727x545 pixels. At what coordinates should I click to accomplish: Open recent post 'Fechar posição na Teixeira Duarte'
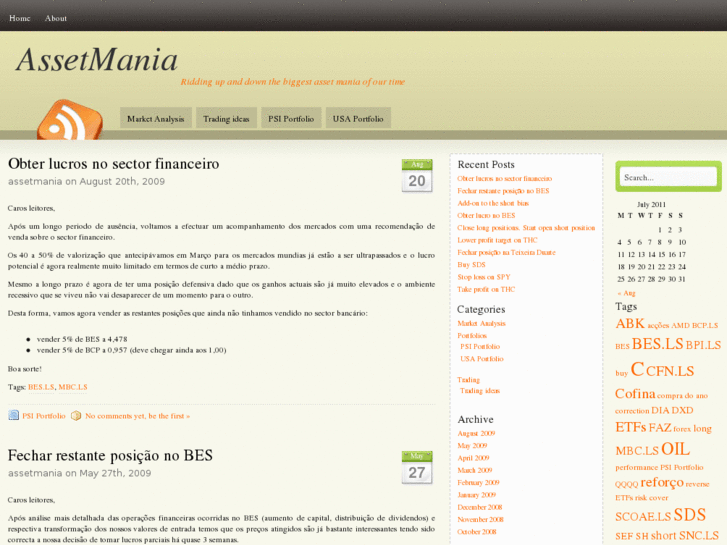(x=506, y=252)
